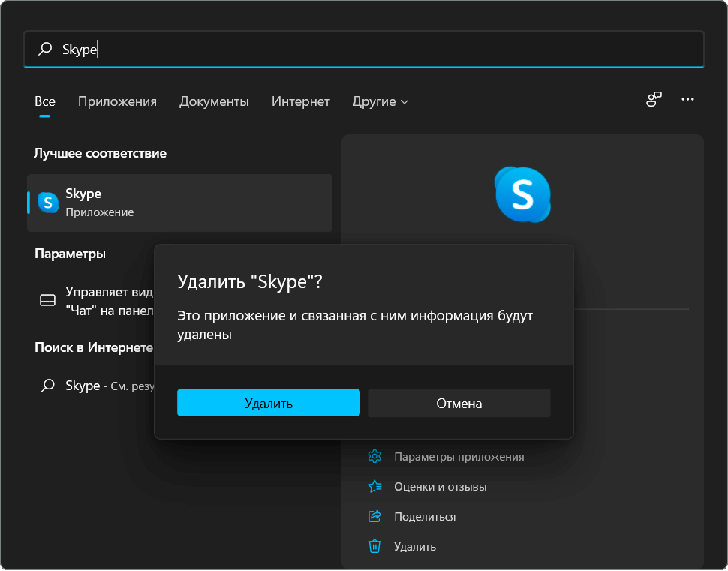Click the web search magnifier next to Skype
The image size is (728, 571).
pyautogui.click(x=47, y=386)
